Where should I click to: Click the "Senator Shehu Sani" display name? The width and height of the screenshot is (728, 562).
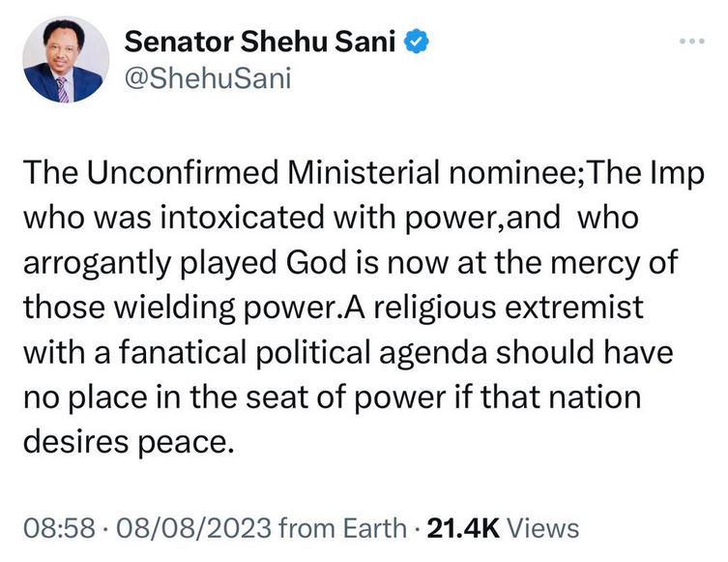coord(260,44)
